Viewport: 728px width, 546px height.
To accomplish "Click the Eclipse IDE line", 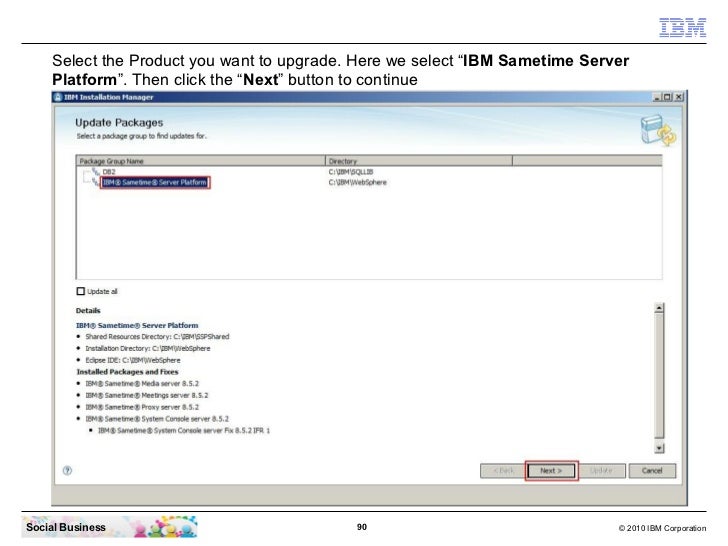I will tap(133, 360).
